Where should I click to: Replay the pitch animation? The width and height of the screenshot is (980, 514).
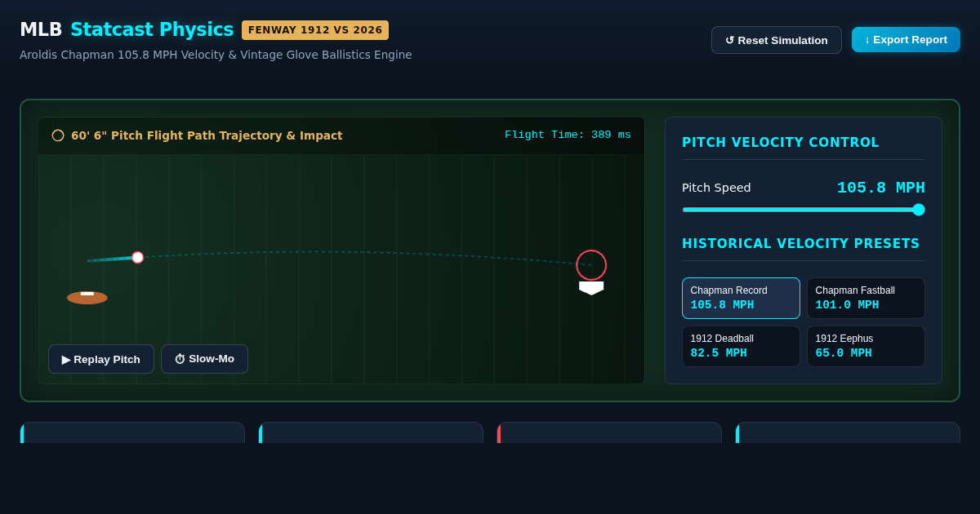click(x=101, y=359)
